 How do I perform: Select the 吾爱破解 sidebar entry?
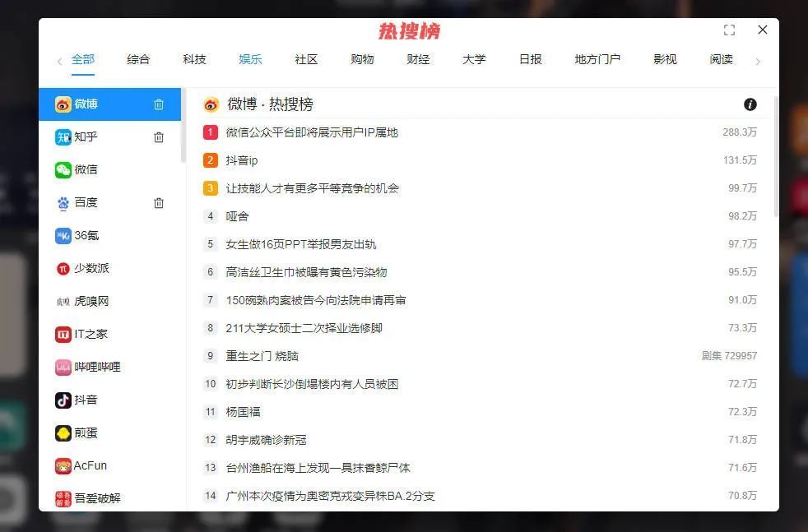click(x=63, y=497)
